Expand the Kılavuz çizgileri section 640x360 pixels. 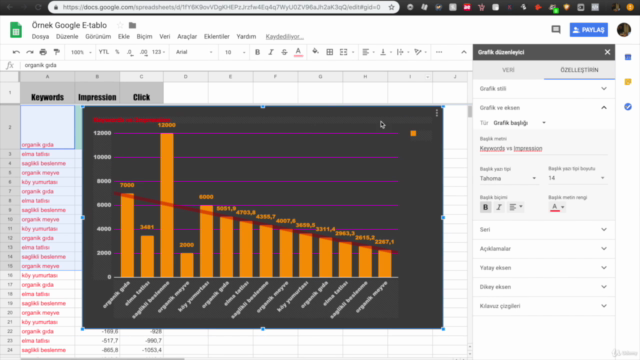[x=544, y=306]
